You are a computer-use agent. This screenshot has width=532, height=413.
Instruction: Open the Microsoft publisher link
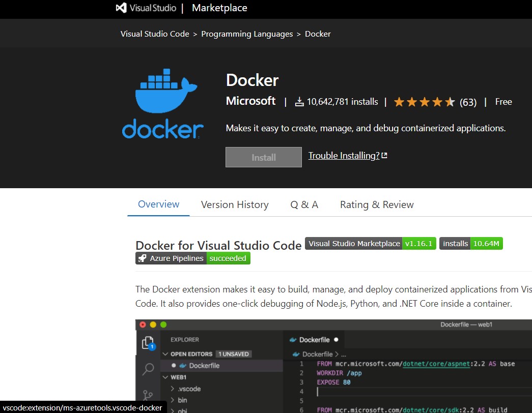(250, 101)
